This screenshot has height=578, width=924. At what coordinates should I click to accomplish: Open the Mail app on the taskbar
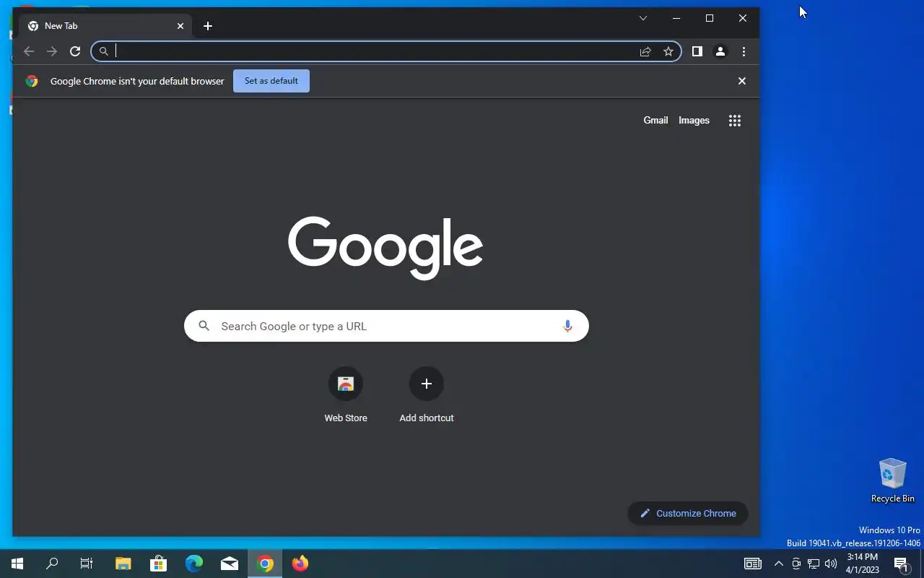[x=230, y=564]
